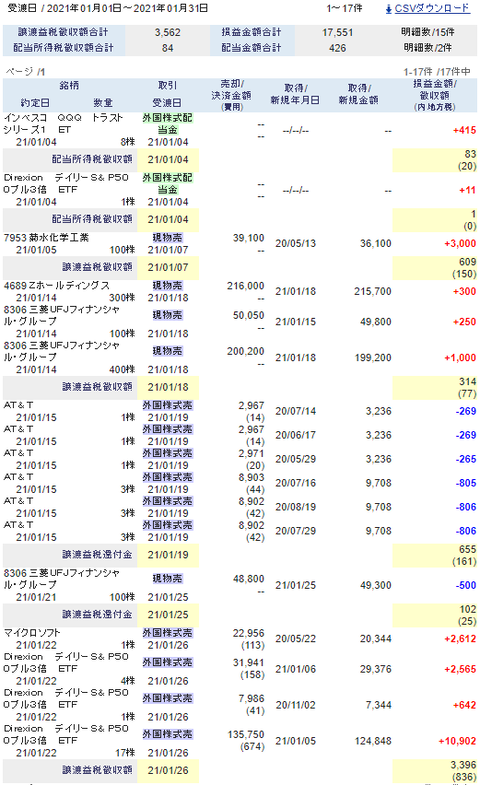The height and width of the screenshot is (785, 480).
Task: Select the total value 17,551
Action: [337, 33]
